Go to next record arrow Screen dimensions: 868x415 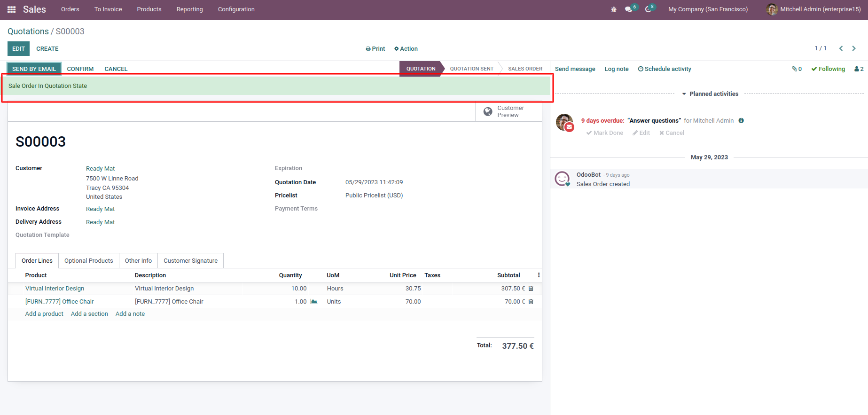(x=854, y=48)
